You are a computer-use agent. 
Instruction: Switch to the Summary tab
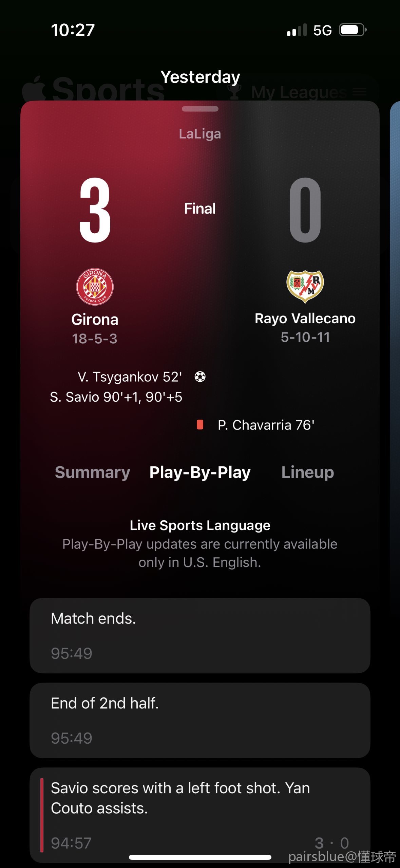coord(92,472)
